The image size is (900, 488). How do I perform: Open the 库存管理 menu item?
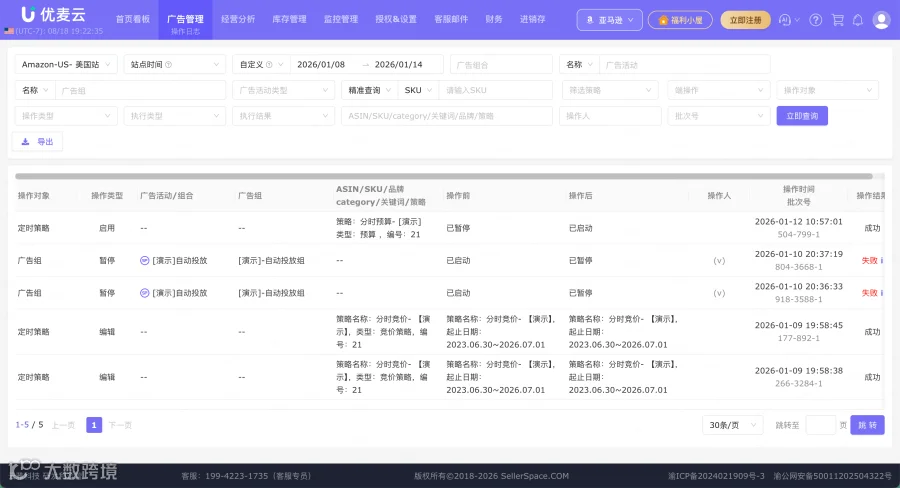(289, 20)
